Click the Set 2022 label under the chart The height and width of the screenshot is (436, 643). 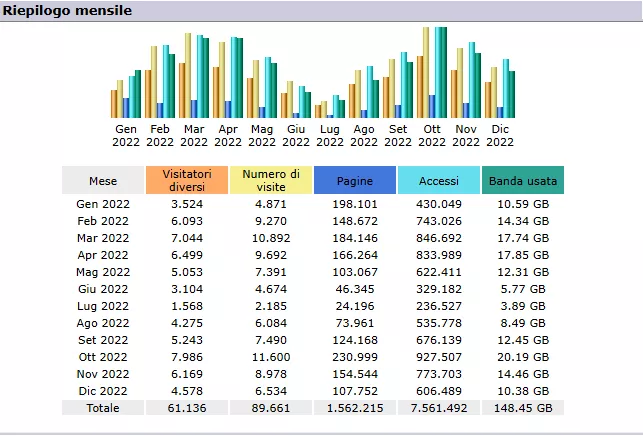pos(398,135)
